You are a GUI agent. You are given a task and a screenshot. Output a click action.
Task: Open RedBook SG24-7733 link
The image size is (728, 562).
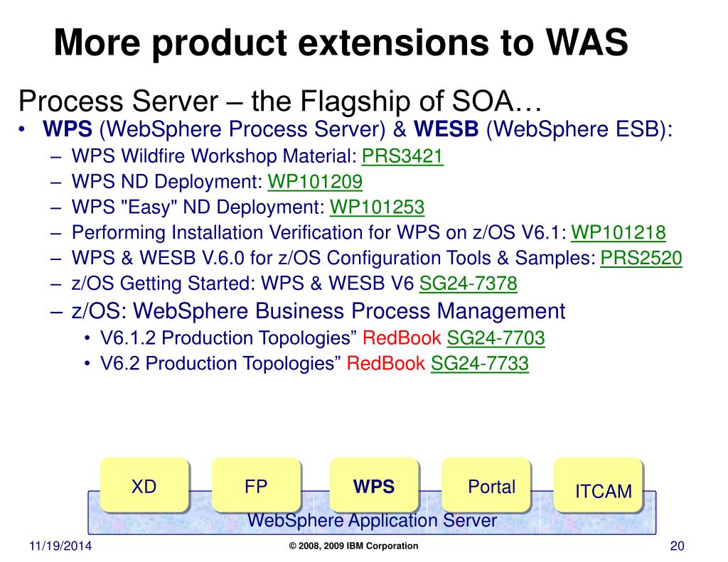coord(480,363)
